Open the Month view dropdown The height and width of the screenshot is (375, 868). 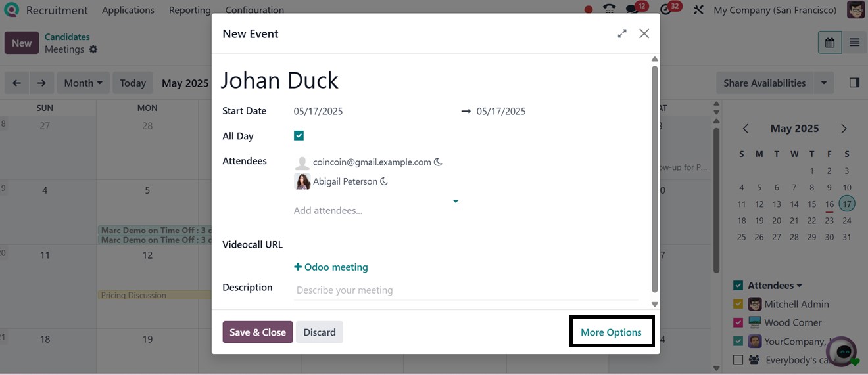(x=84, y=83)
